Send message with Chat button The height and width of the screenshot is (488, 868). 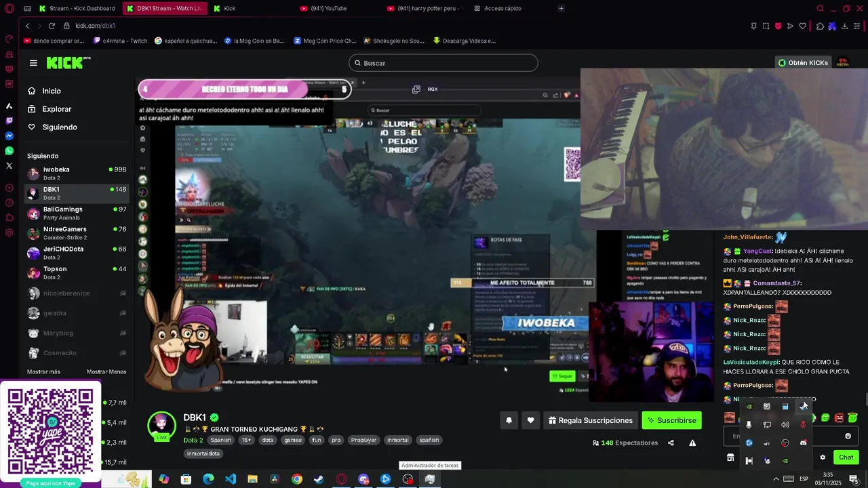click(846, 457)
